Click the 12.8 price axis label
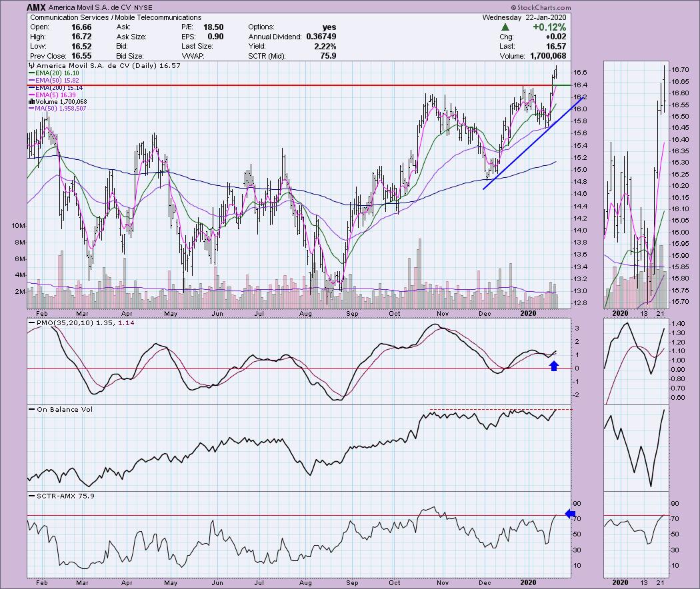The height and width of the screenshot is (589, 700). point(580,303)
